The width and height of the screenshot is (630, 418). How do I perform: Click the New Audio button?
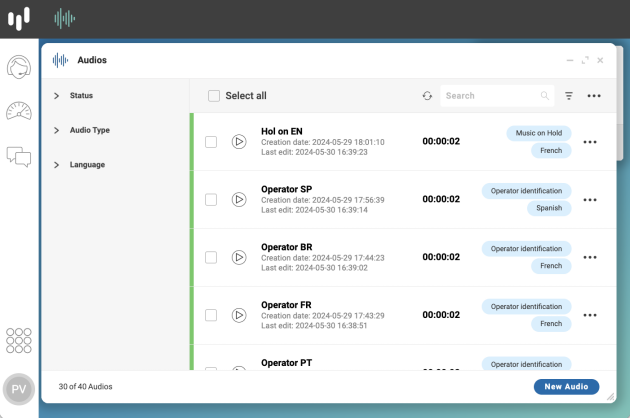tap(567, 387)
